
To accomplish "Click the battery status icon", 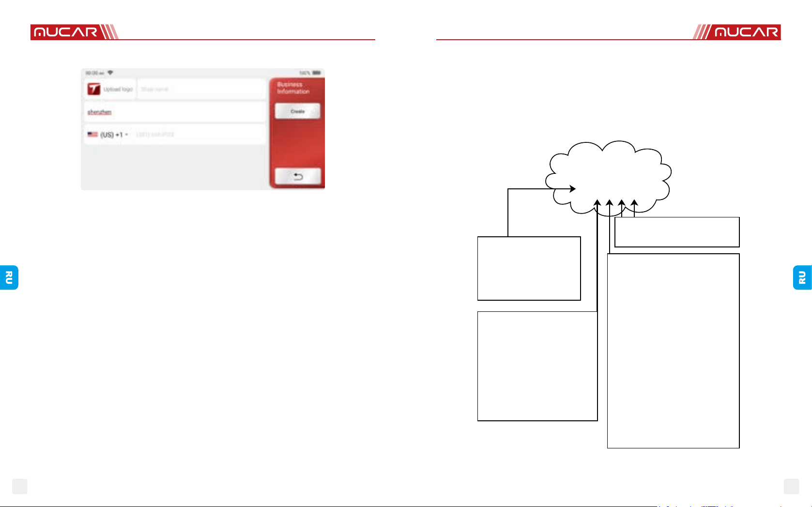I will [317, 73].
